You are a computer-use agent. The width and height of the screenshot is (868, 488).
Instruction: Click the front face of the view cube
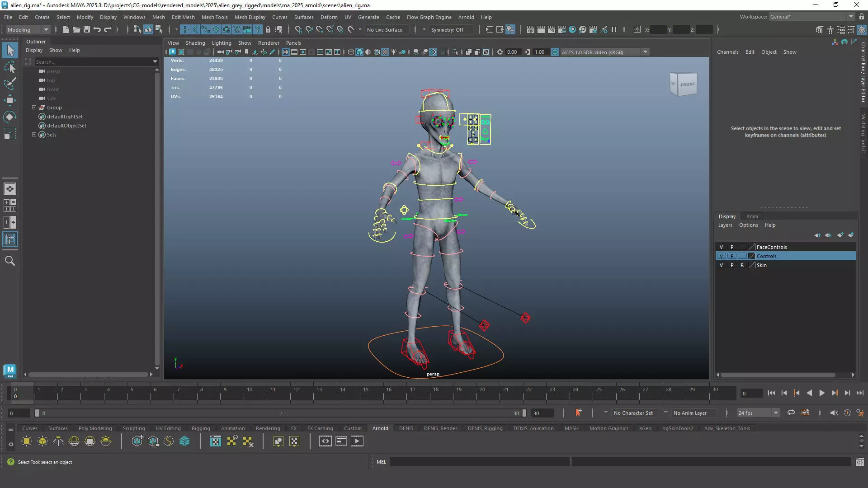pyautogui.click(x=687, y=84)
